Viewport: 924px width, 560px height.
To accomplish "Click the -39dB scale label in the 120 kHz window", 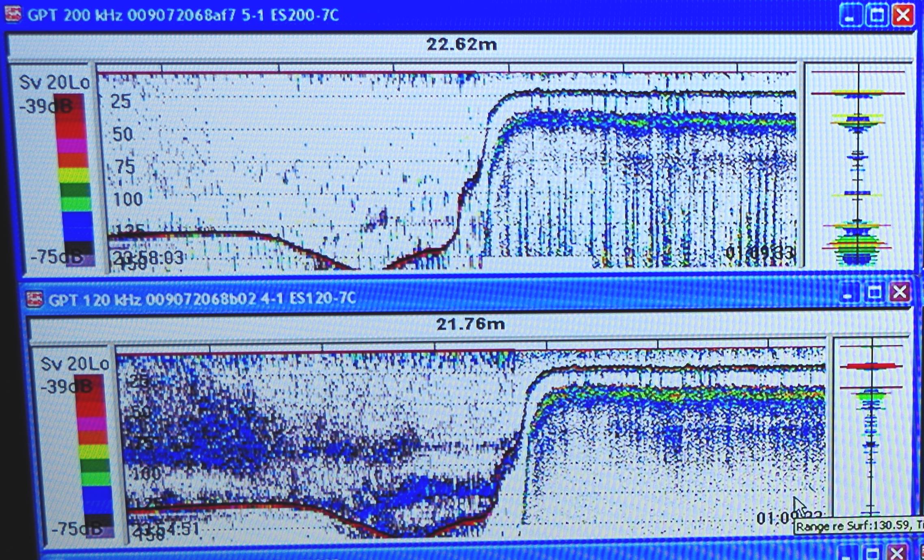I will click(66, 387).
